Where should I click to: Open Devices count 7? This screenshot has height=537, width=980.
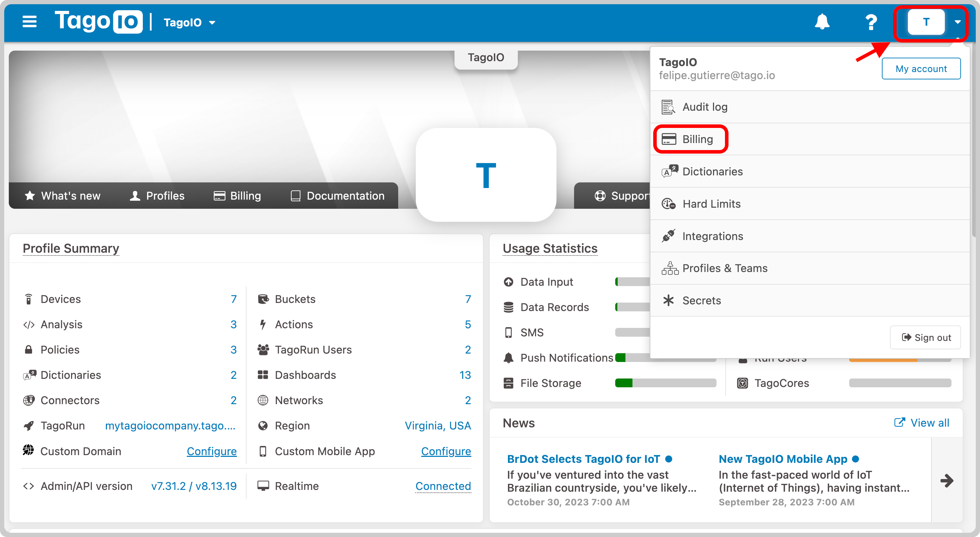pos(233,299)
